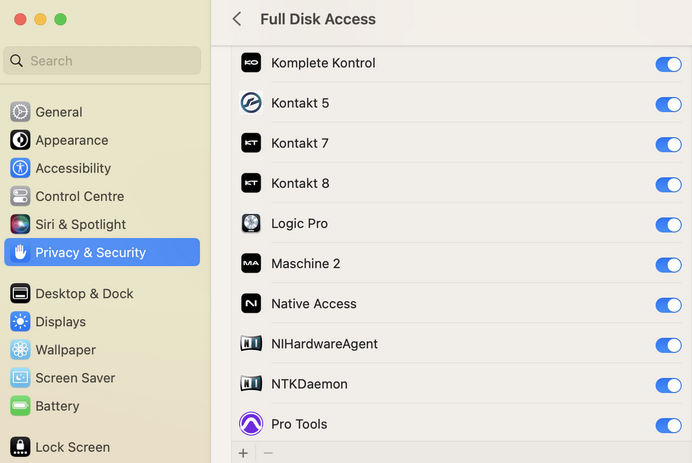This screenshot has height=463, width=692.
Task: Click the Kontakt 8 app icon
Action: pos(251,183)
